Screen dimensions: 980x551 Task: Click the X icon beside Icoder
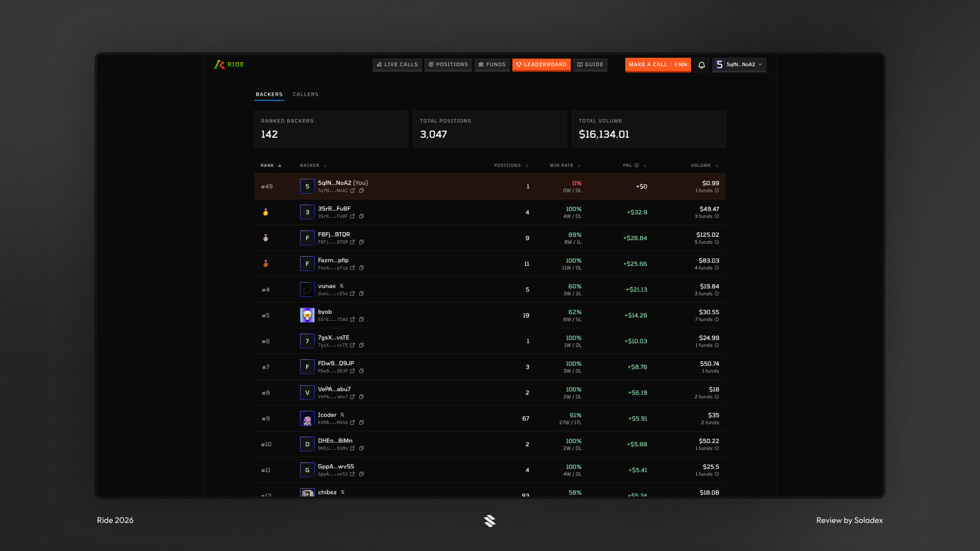coord(342,415)
